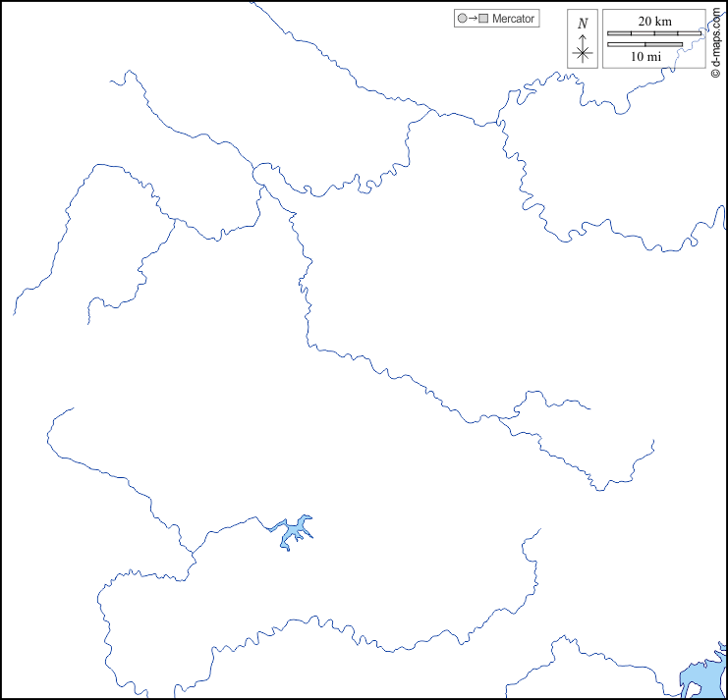The image size is (728, 700).
Task: Click the kilometer scale bar
Action: (x=653, y=33)
